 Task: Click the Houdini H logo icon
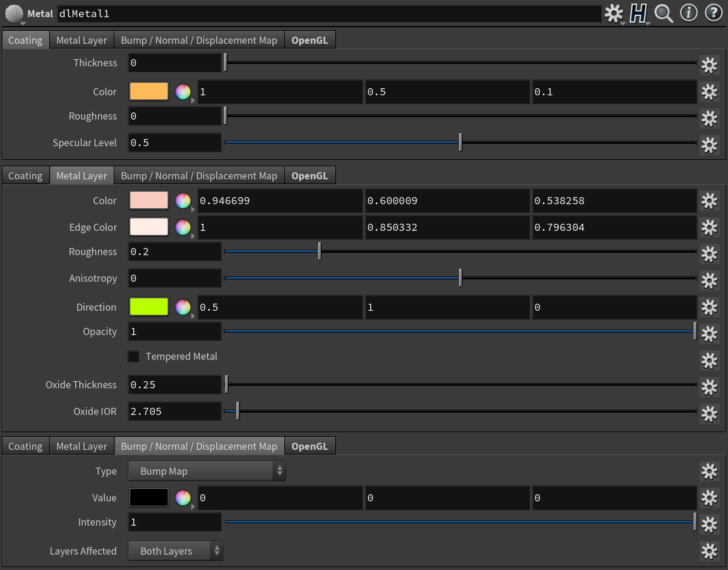(638, 13)
